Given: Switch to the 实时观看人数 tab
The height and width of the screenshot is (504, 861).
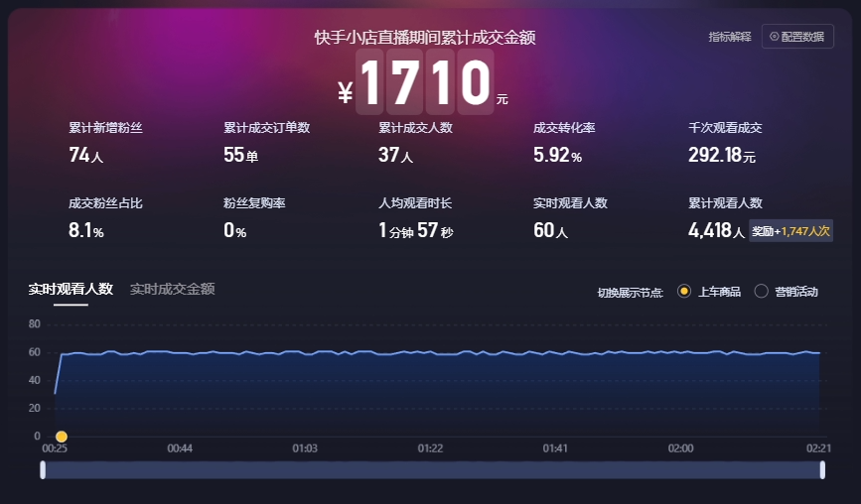Looking at the screenshot, I should tap(71, 289).
